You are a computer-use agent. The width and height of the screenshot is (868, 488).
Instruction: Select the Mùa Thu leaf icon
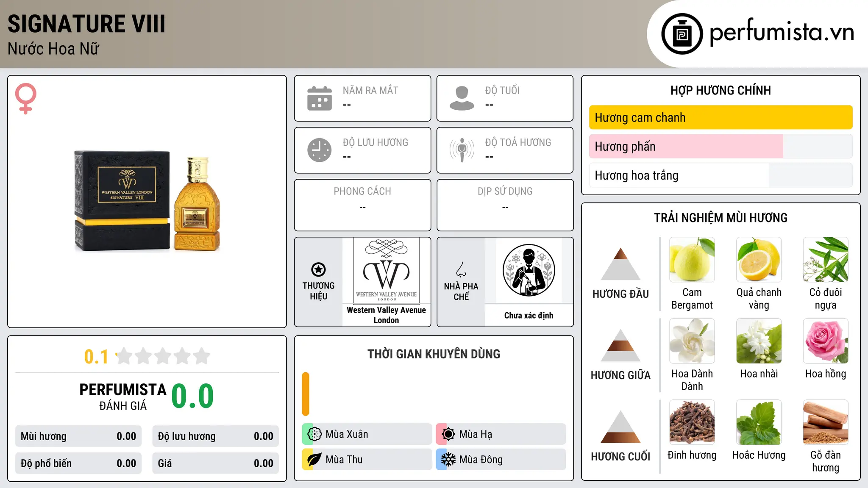(x=314, y=459)
